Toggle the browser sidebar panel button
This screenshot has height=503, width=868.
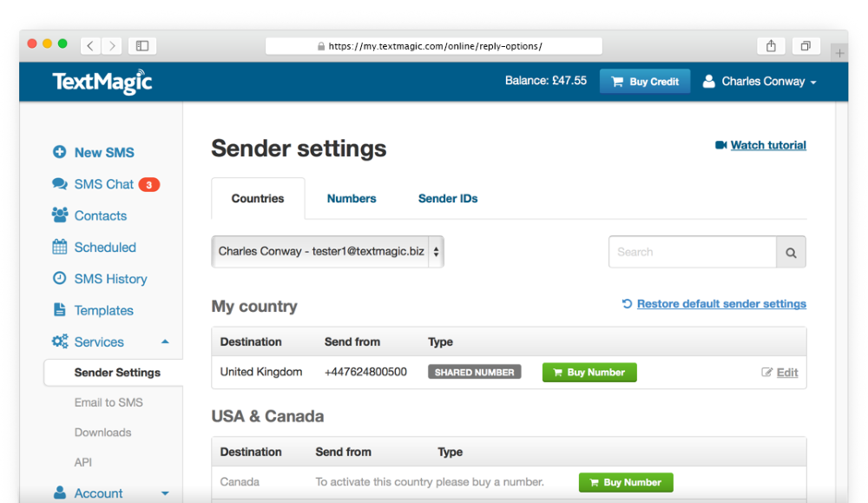click(x=142, y=46)
